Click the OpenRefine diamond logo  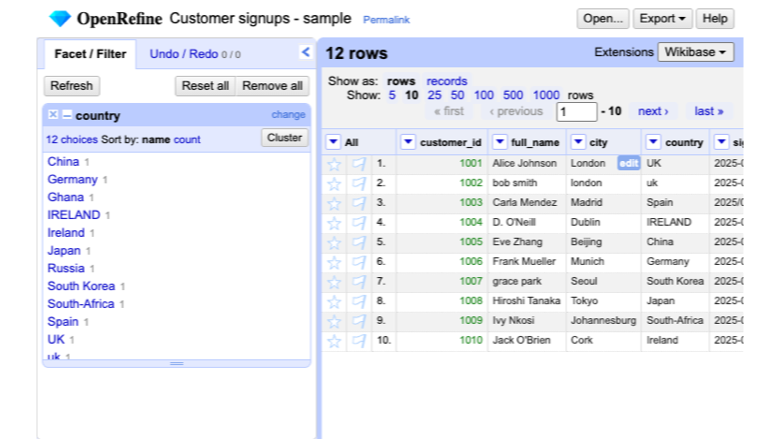pyautogui.click(x=60, y=19)
